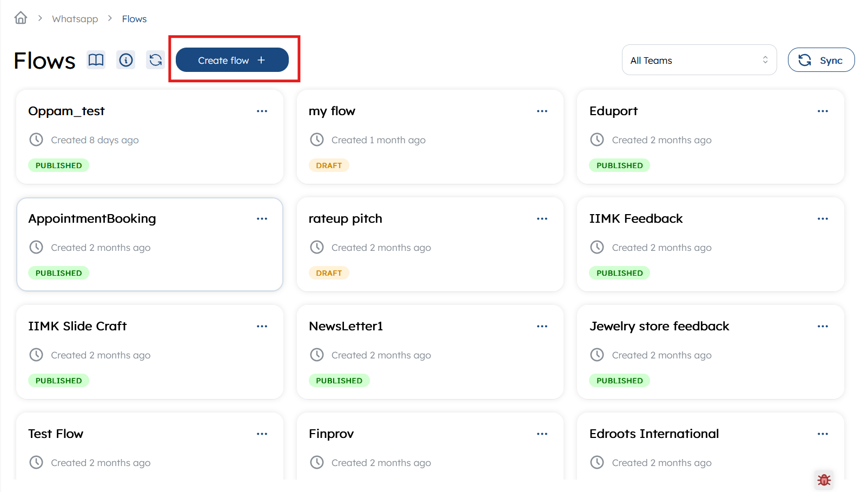
Task: Click the PUBLISHED badge on NewsLetter1
Action: 339,381
